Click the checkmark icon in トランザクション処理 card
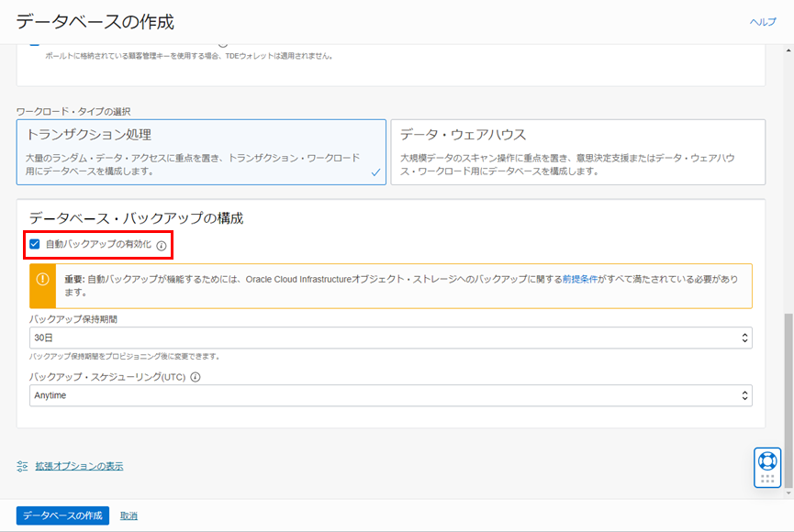 coord(375,172)
